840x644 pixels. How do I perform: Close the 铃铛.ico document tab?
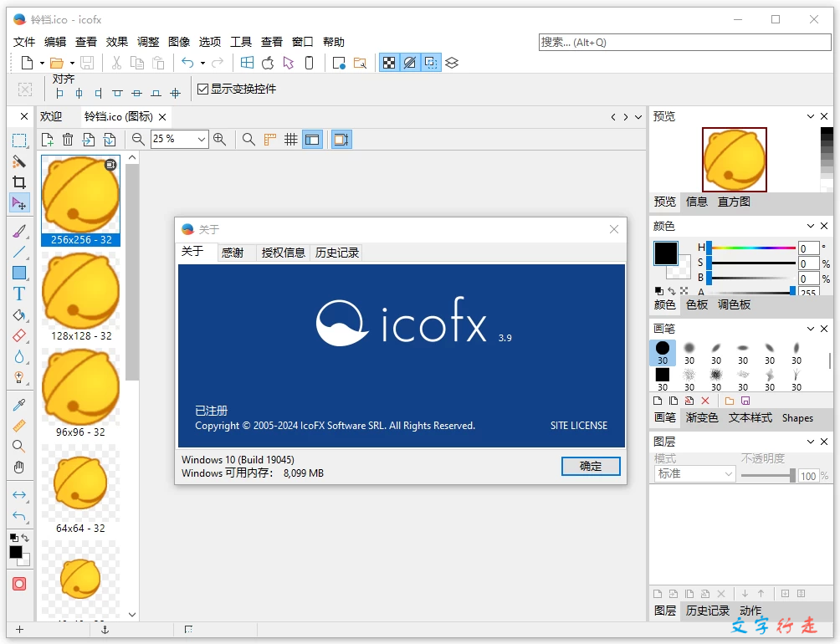[162, 117]
